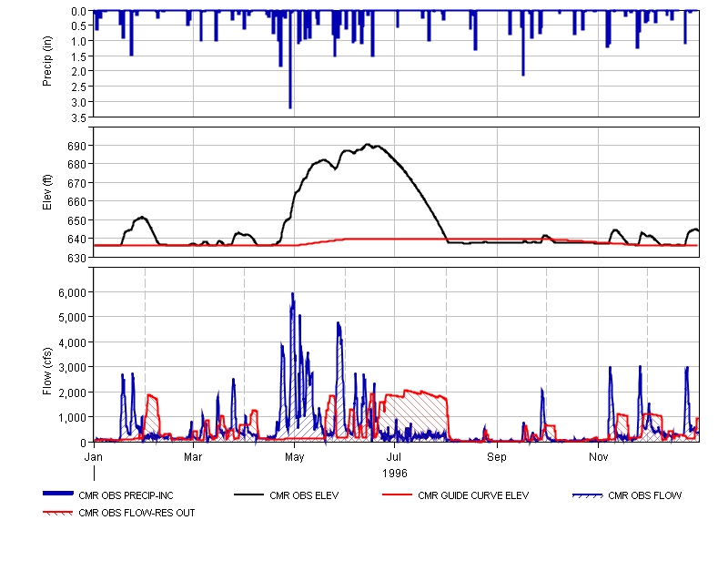
Task: Select the CMR GUIDE CURVE ELEV legend label
Action: coord(473,496)
